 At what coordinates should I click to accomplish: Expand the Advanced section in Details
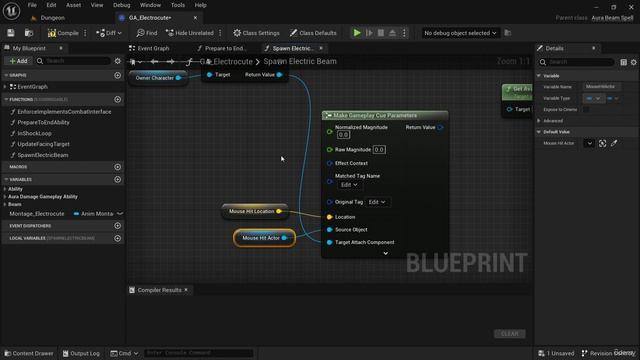pyautogui.click(x=539, y=121)
